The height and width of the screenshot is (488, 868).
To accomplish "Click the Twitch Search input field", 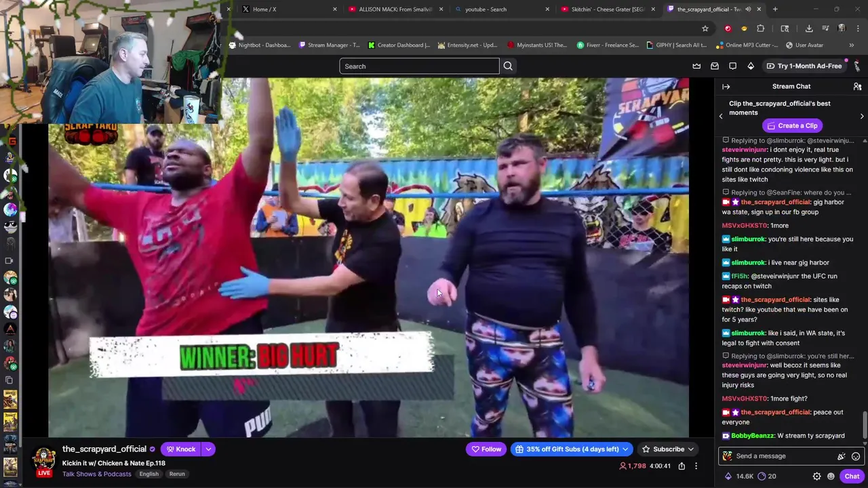I will pyautogui.click(x=419, y=66).
